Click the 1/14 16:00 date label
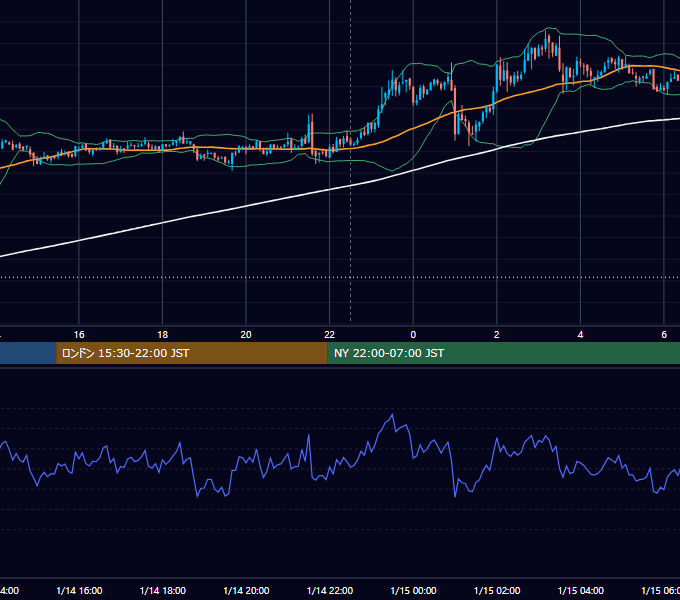Screen dimensions: 680x600 tap(79, 591)
